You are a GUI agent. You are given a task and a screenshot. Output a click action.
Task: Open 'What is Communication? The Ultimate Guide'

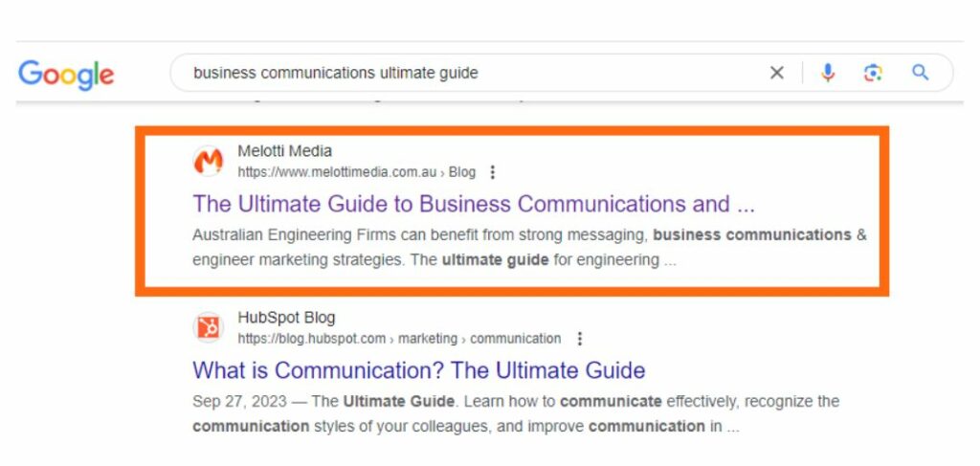(419, 370)
